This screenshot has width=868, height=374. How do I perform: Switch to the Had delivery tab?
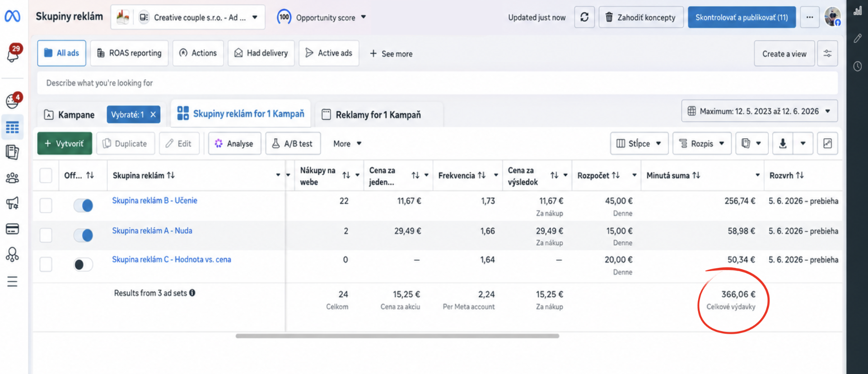261,53
